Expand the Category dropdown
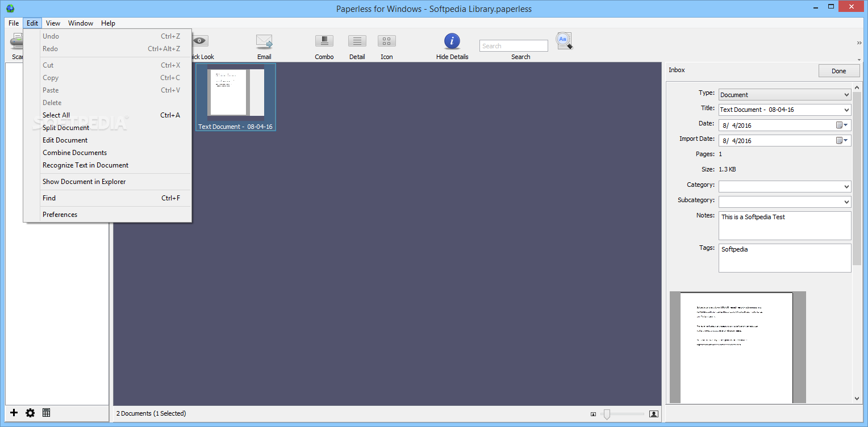The height and width of the screenshot is (427, 868). tap(846, 186)
